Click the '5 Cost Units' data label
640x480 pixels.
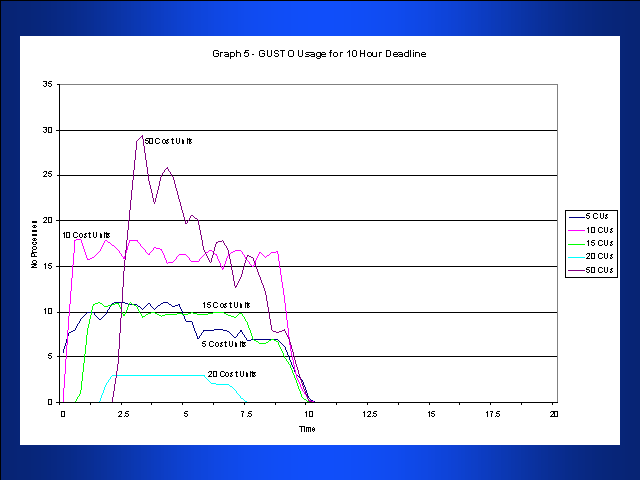click(224, 344)
